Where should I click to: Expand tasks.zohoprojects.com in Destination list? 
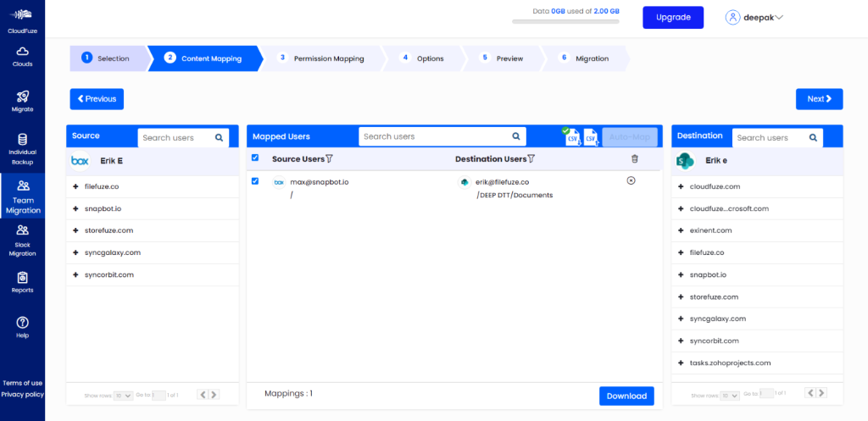click(x=681, y=363)
